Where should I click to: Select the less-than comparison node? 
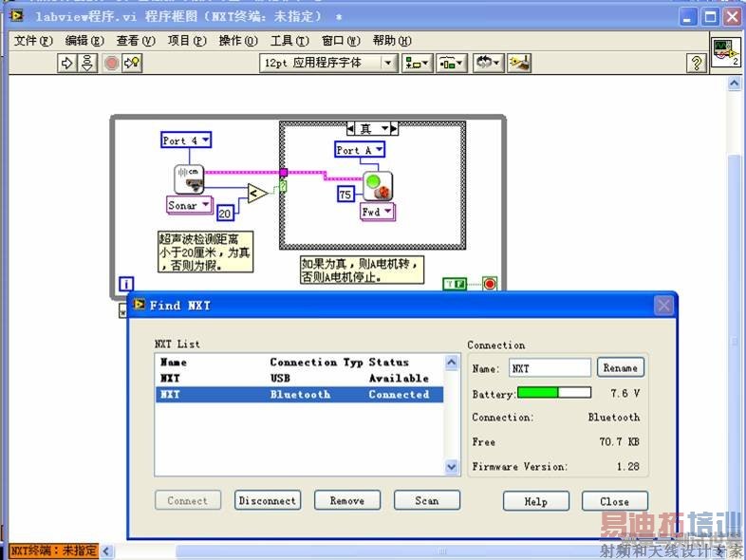[257, 194]
